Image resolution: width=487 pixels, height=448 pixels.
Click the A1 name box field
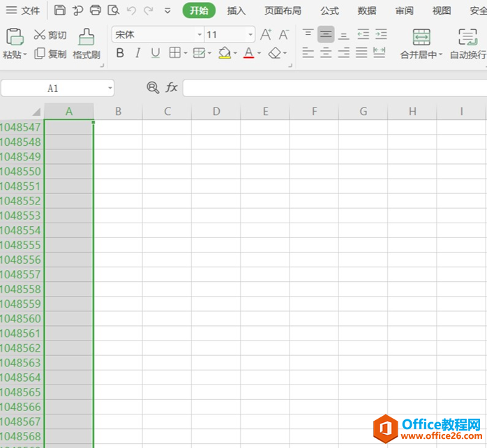tap(54, 88)
